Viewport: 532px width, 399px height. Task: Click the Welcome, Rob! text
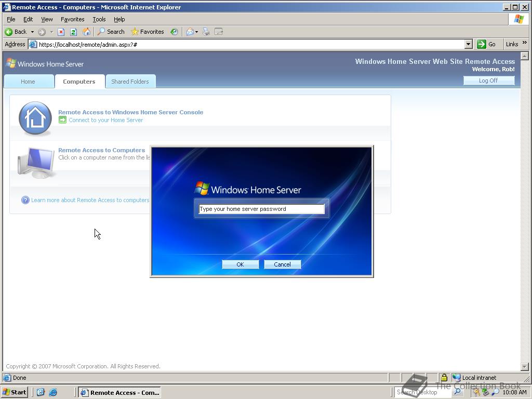coord(494,69)
